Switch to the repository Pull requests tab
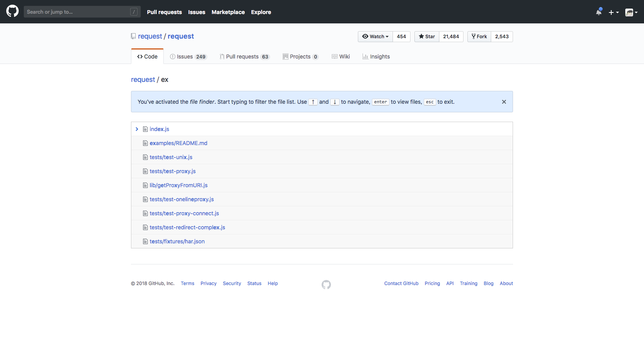Viewport: 644px width, 358px height. pos(245,57)
